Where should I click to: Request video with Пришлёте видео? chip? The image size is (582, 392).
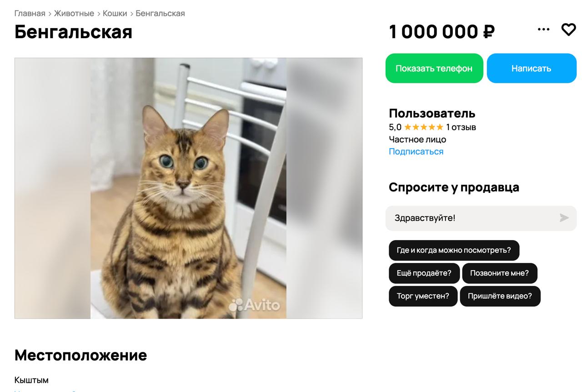point(500,296)
